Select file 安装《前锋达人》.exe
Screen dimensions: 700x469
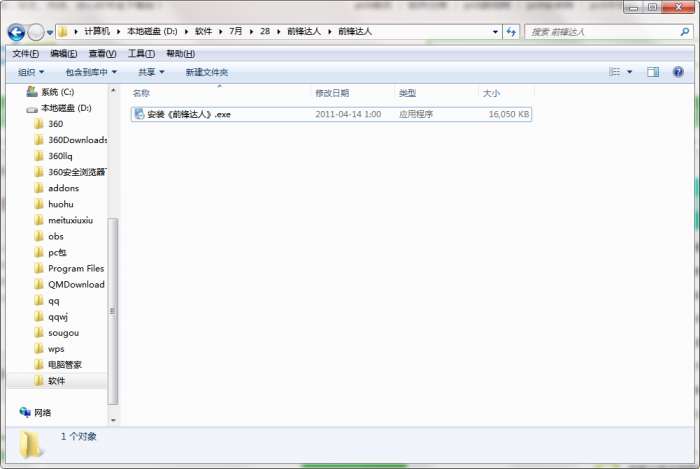click(331, 114)
